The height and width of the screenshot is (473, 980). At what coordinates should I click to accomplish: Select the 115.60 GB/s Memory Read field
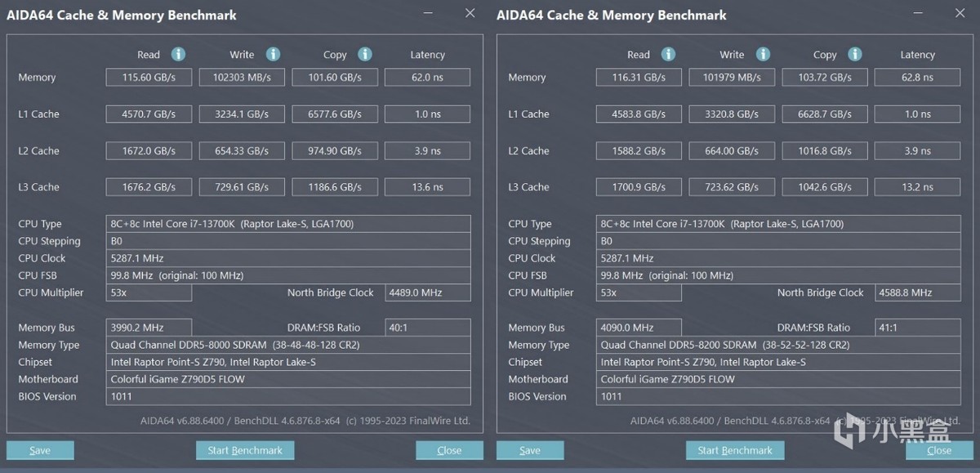tap(149, 78)
